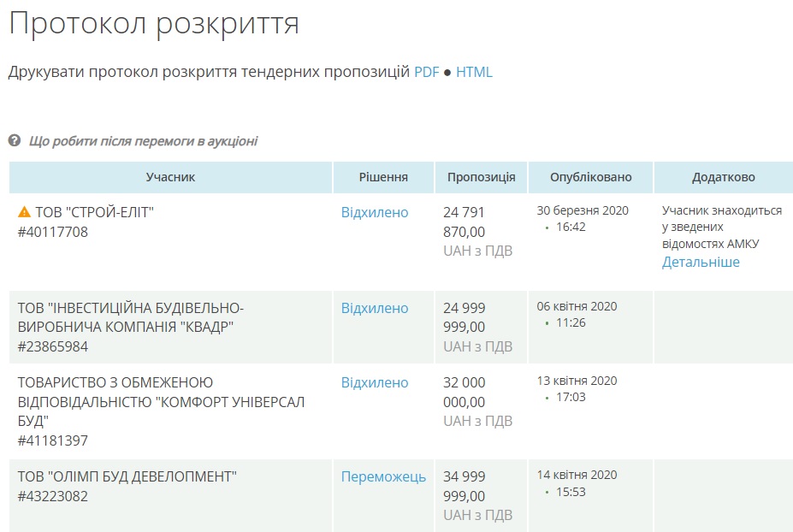
Task: Click the Учасник column header
Action: [x=170, y=178]
